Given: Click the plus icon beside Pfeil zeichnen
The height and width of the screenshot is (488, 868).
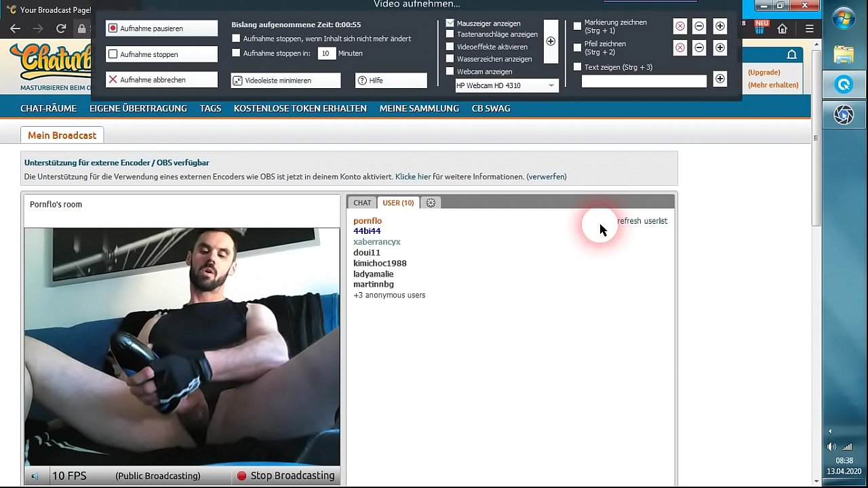Looking at the screenshot, I should tap(720, 47).
